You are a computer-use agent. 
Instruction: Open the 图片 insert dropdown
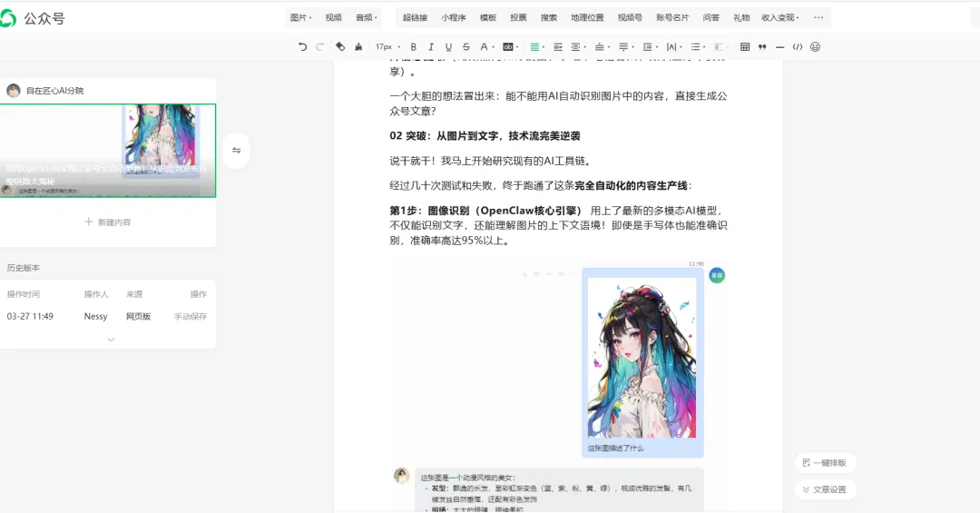click(x=300, y=17)
